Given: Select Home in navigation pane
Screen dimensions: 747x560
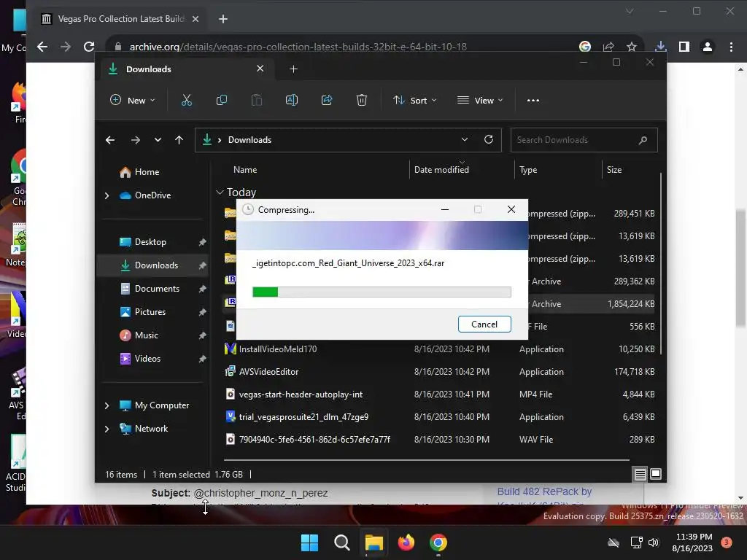Looking at the screenshot, I should tap(147, 172).
